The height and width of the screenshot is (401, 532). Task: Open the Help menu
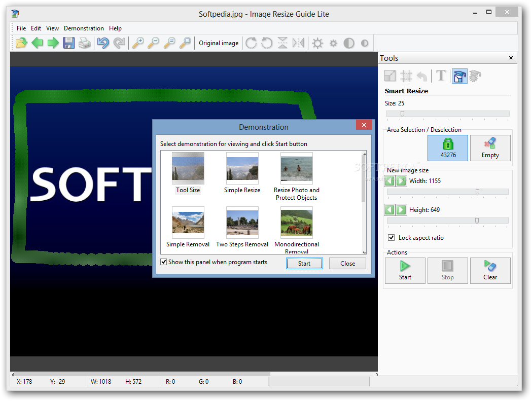click(x=115, y=28)
